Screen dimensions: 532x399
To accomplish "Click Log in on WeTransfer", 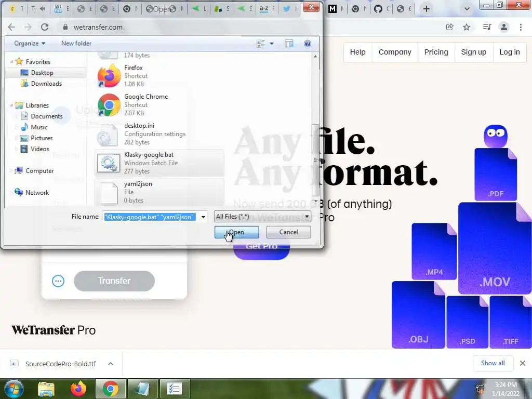I will [x=510, y=52].
